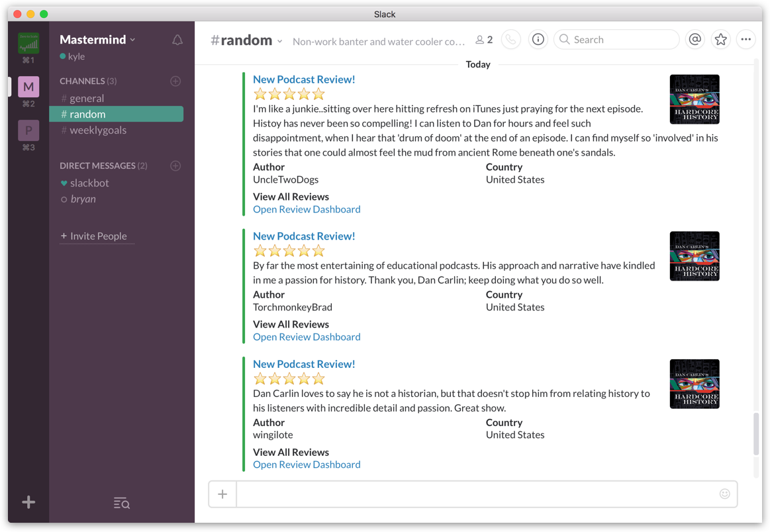Focus the Search field

pos(616,39)
